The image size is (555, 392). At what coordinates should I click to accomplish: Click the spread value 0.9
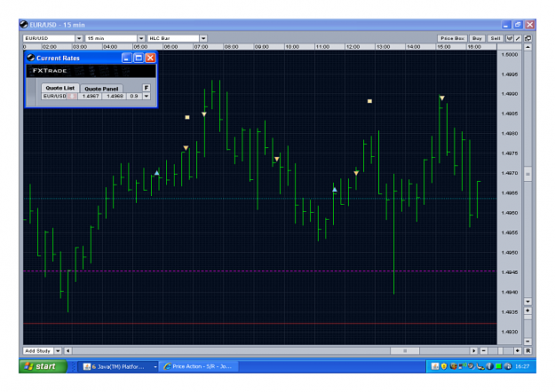click(x=134, y=96)
